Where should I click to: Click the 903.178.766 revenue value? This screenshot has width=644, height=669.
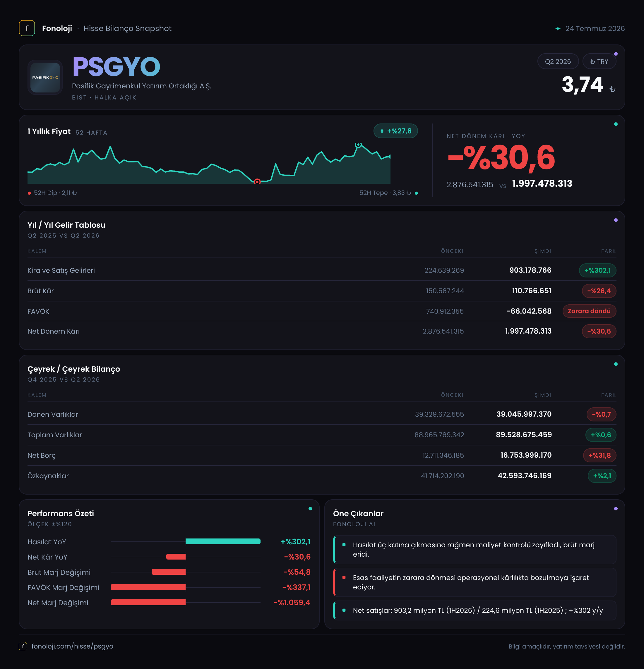[x=530, y=270]
